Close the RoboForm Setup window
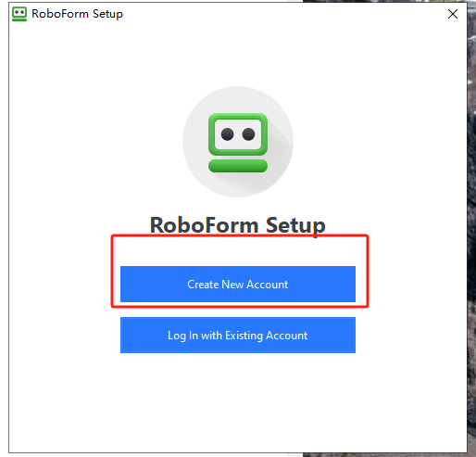Viewport: 476px width, 457px height. click(453, 14)
